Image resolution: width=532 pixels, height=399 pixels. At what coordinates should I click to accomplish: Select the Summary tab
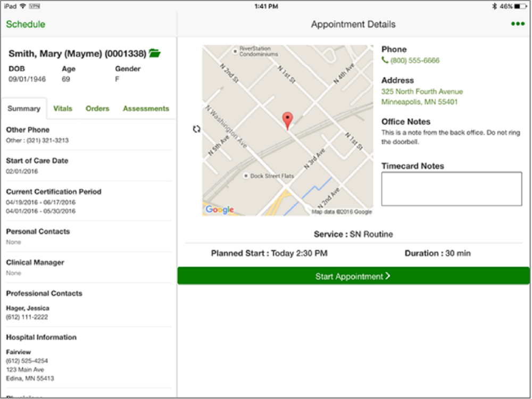[24, 109]
